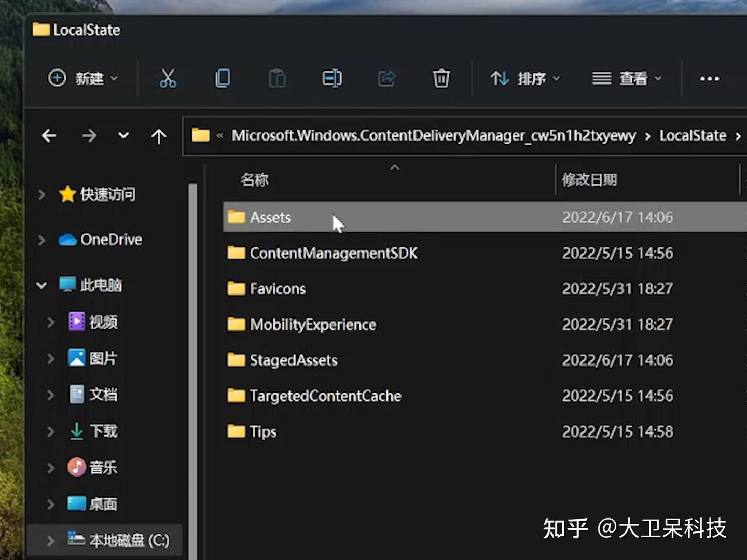747x560 pixels.
Task: Click the chevron before LocalState in path
Action: click(x=647, y=136)
